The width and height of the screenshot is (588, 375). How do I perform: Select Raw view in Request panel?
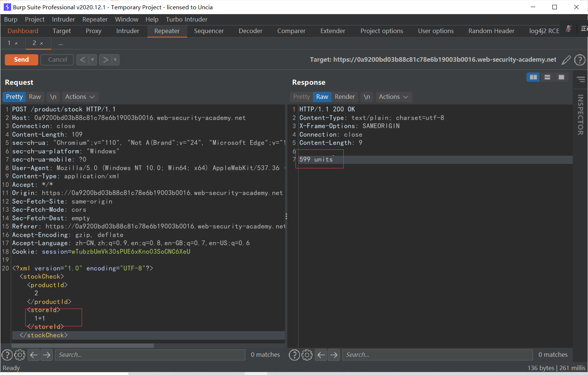(35, 97)
